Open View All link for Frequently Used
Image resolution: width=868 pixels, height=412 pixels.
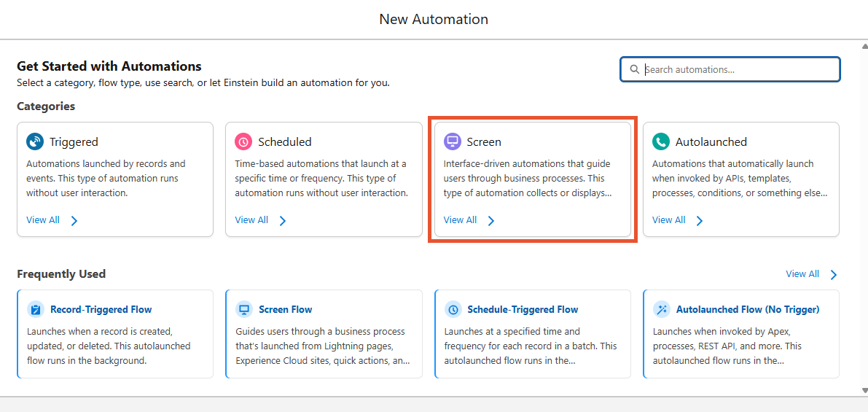click(x=802, y=274)
